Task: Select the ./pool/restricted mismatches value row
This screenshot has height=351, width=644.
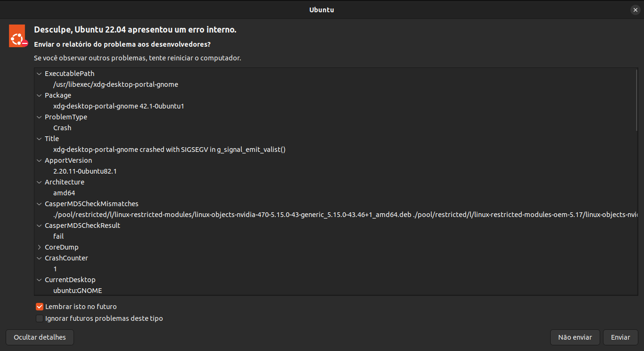Action: pyautogui.click(x=336, y=215)
